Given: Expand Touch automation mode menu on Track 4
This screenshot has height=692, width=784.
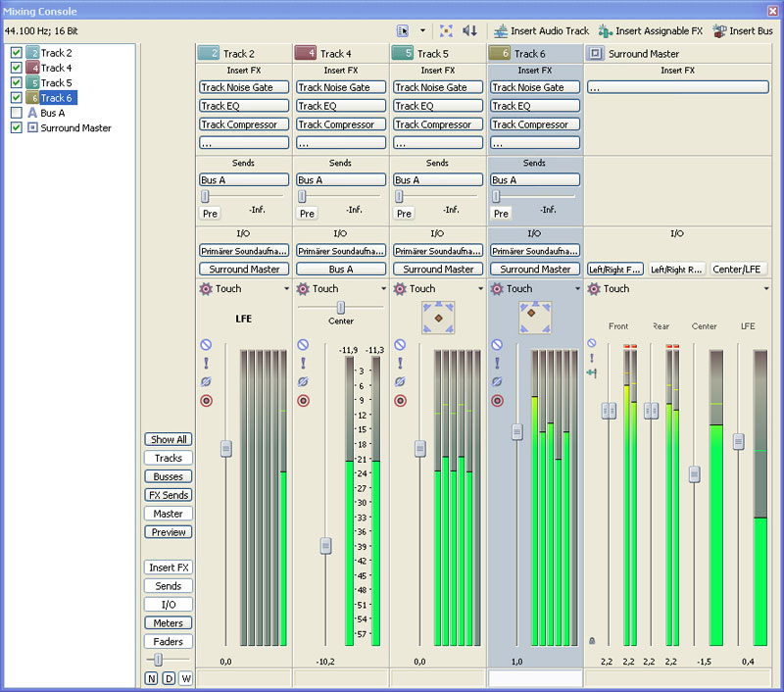Looking at the screenshot, I should (x=384, y=289).
